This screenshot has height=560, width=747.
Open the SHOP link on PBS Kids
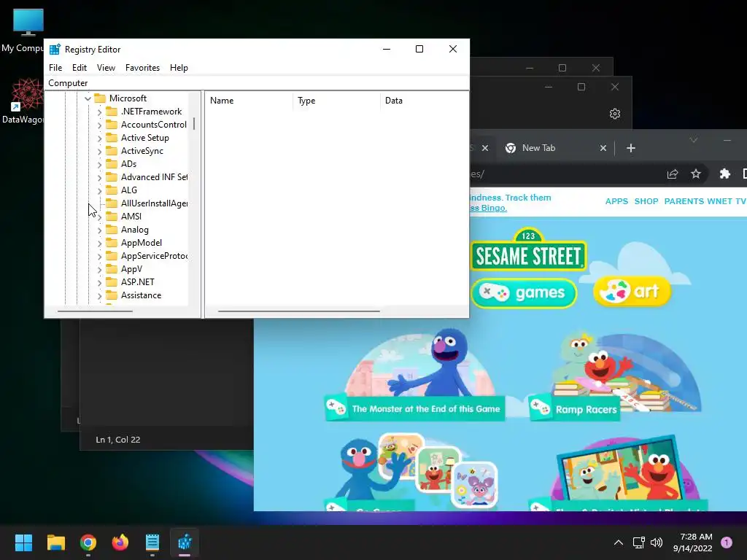point(646,201)
